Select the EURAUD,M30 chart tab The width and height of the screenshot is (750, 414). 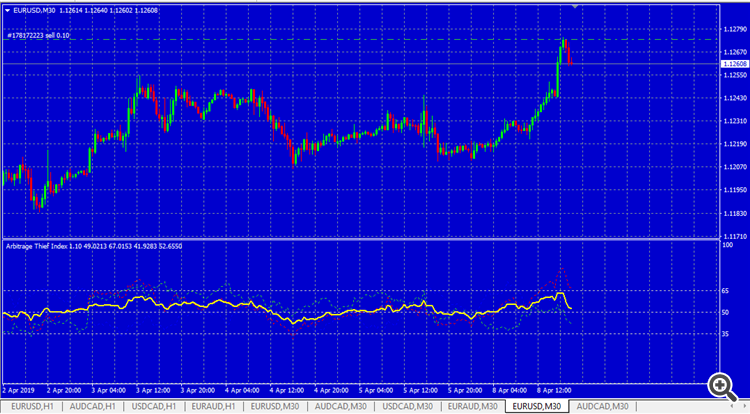(472, 406)
